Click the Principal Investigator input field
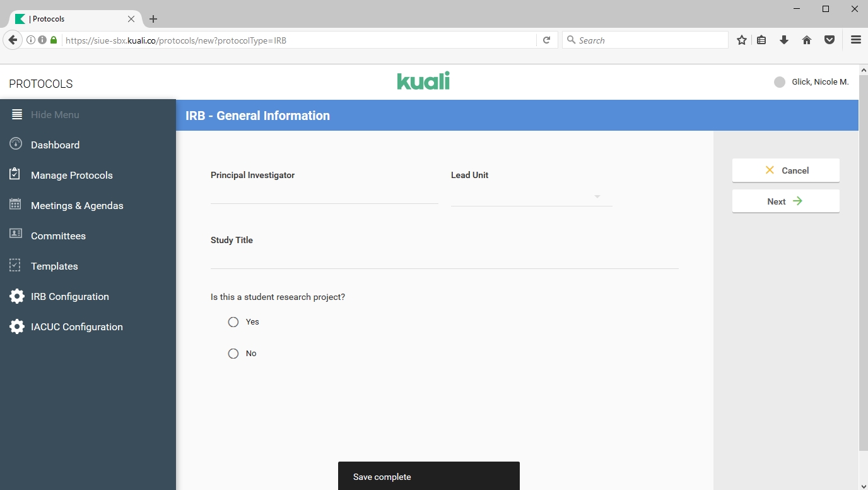The width and height of the screenshot is (868, 490). coord(324,194)
